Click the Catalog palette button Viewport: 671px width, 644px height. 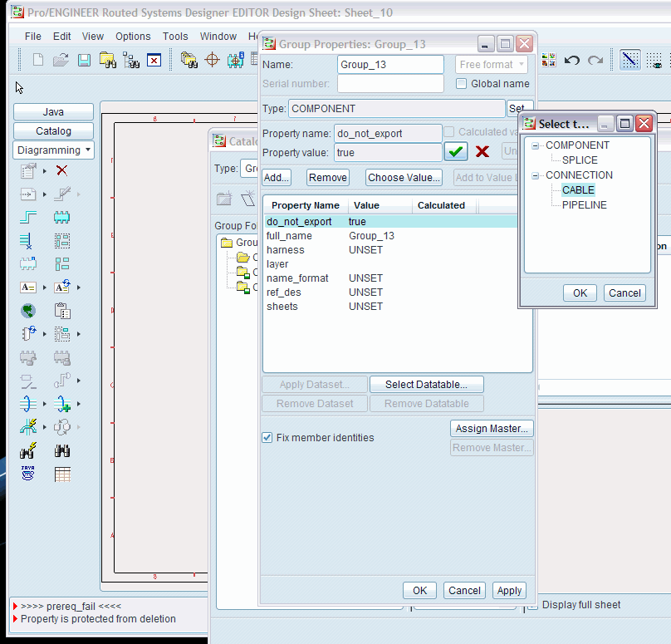(x=53, y=131)
